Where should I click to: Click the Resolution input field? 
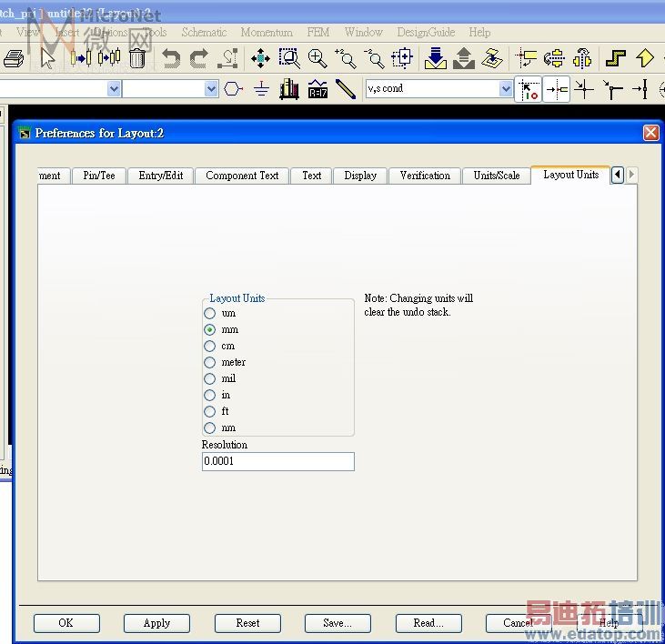point(277,461)
